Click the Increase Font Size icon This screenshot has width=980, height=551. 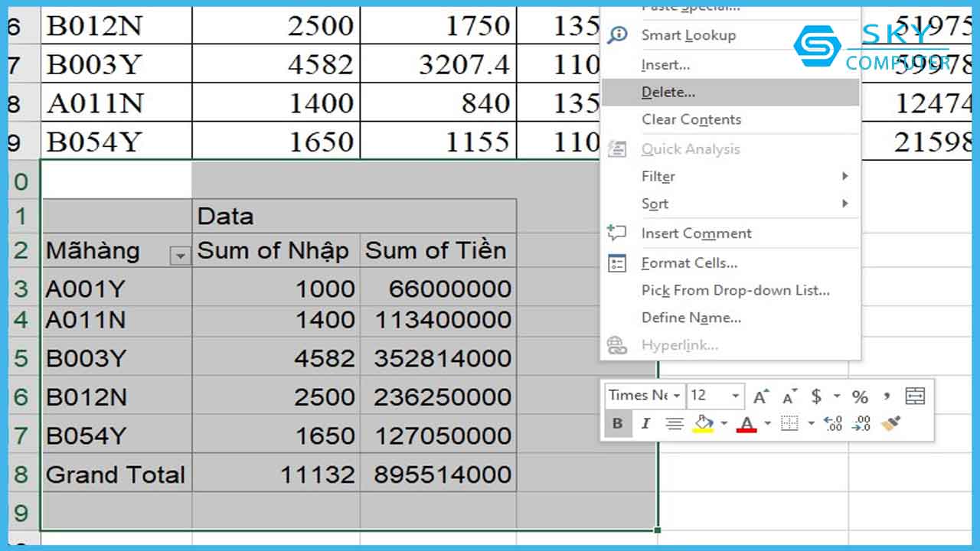click(x=760, y=396)
